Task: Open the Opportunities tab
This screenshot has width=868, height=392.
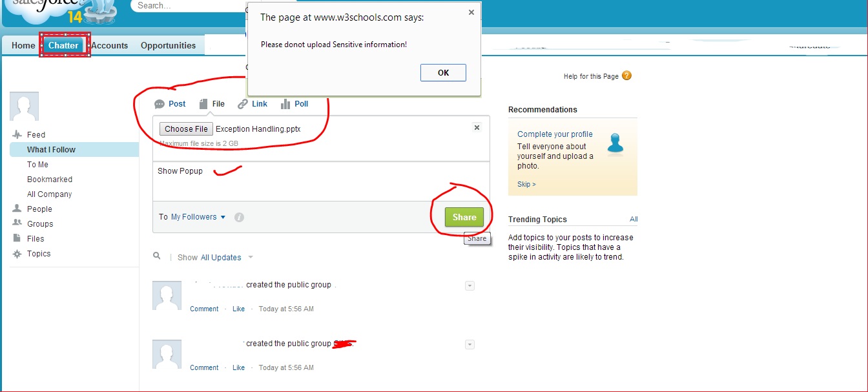Action: (x=168, y=45)
